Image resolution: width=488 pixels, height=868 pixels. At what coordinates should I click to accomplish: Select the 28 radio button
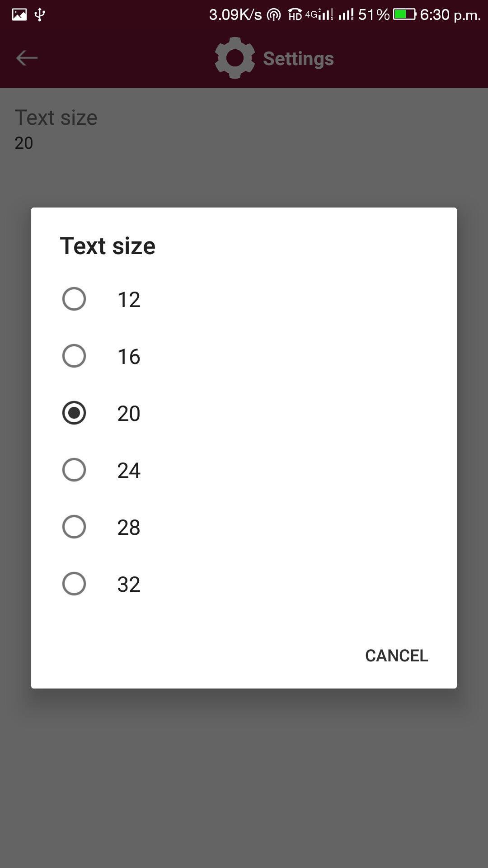74,527
